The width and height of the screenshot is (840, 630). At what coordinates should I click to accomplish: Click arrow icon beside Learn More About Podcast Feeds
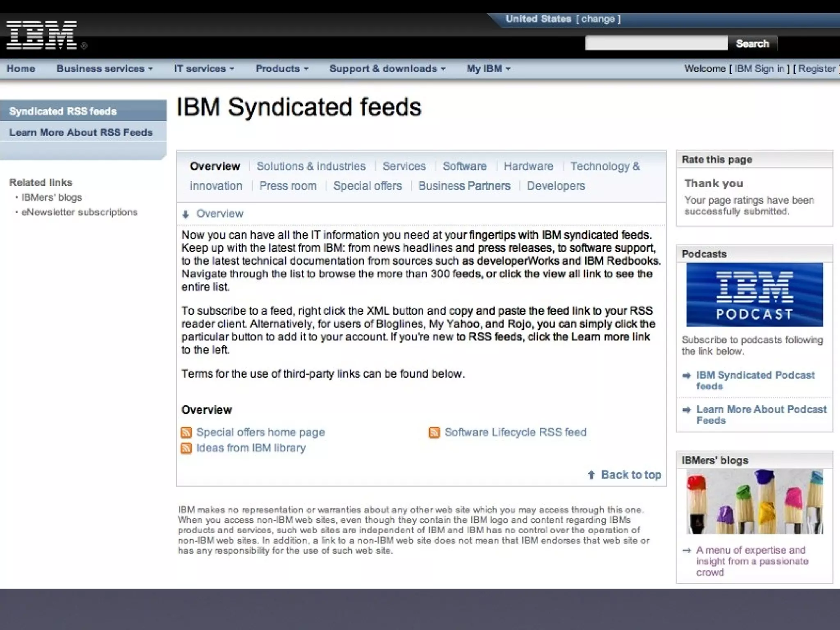pos(687,409)
